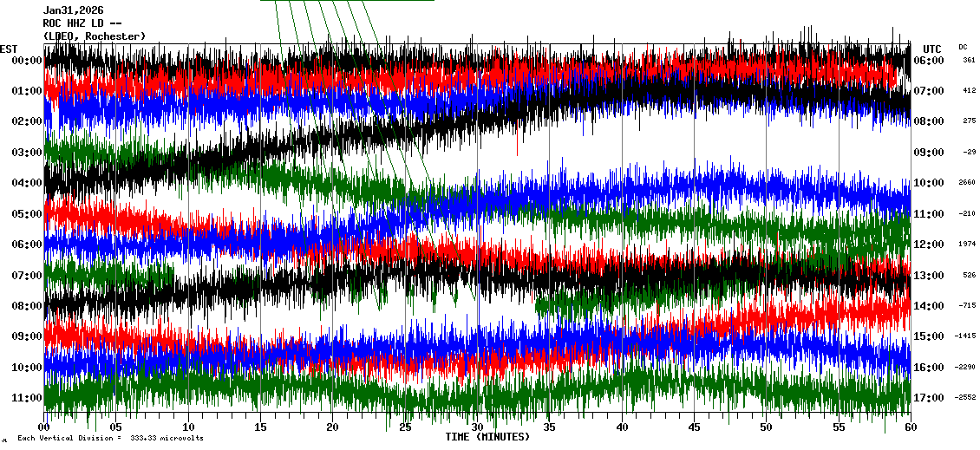Select the DC column header
The image size is (980, 450).
coord(963,47)
